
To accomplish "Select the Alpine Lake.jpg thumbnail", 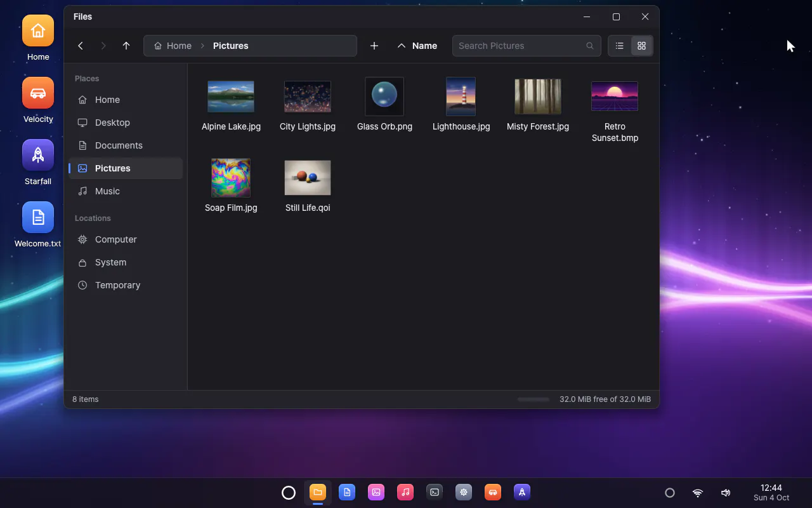I will [x=231, y=97].
